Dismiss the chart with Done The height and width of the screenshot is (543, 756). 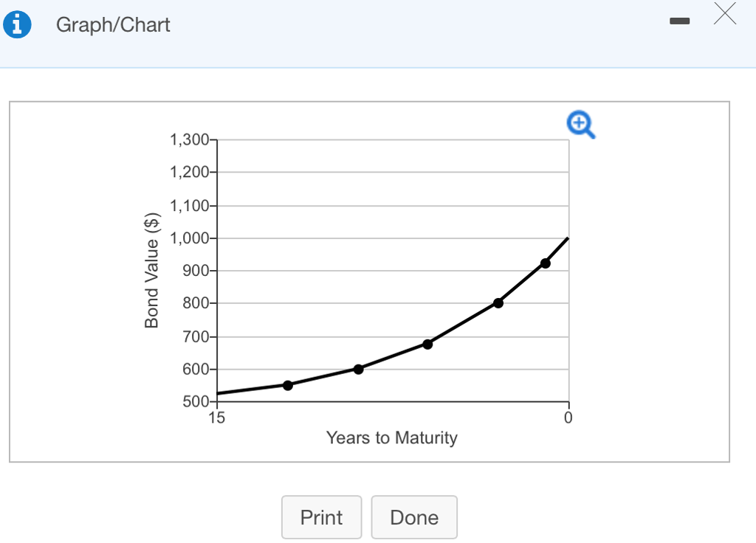[414, 517]
